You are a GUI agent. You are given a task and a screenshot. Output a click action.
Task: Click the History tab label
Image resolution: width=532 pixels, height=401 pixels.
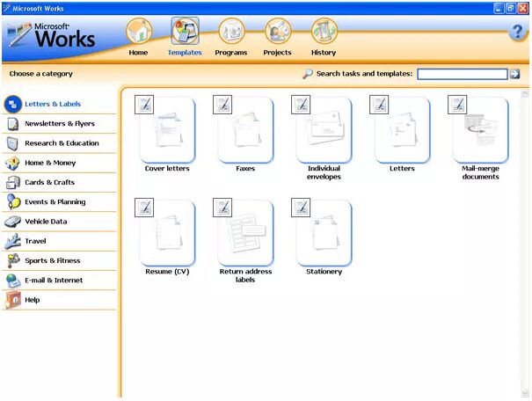(x=324, y=53)
